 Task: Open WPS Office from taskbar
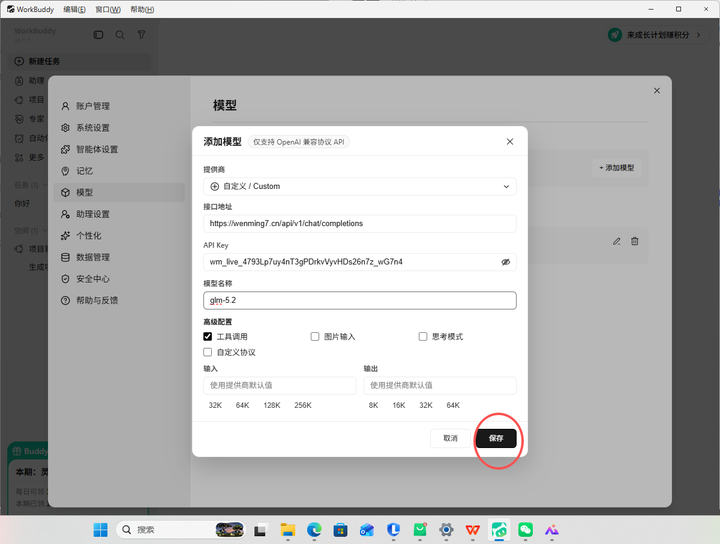click(472, 530)
